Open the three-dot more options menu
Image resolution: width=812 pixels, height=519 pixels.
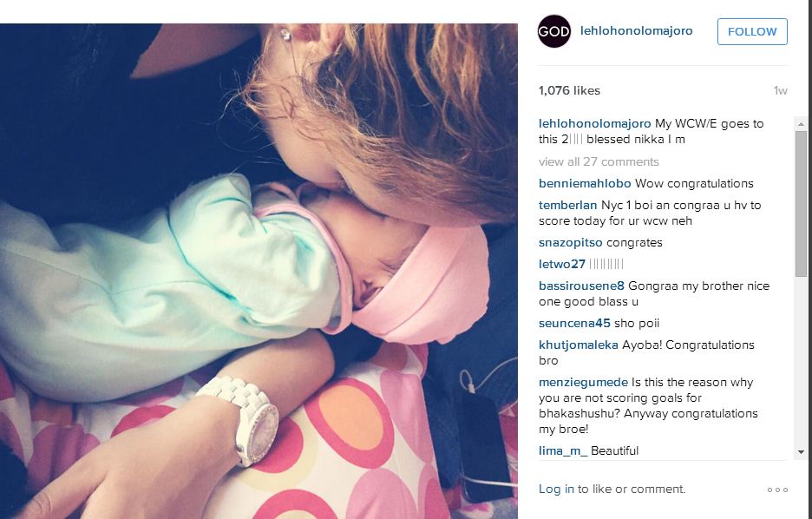pos(777,489)
